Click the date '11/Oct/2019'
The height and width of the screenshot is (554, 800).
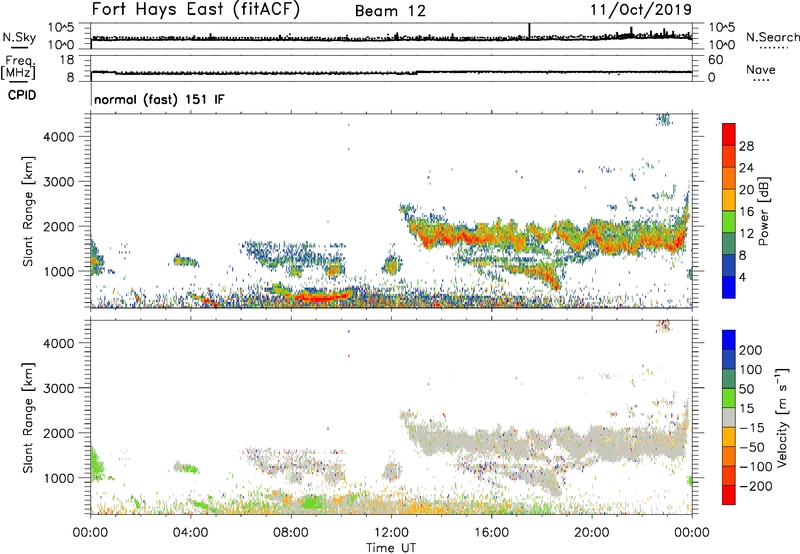(x=641, y=10)
